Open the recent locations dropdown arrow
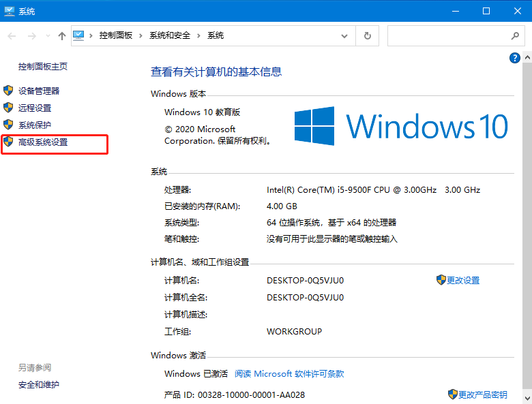Viewport: 532px width, 404px height. 47,35
